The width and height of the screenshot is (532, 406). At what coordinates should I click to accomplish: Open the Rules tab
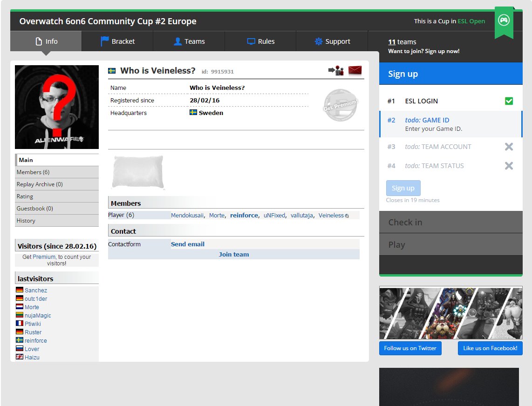pos(260,41)
